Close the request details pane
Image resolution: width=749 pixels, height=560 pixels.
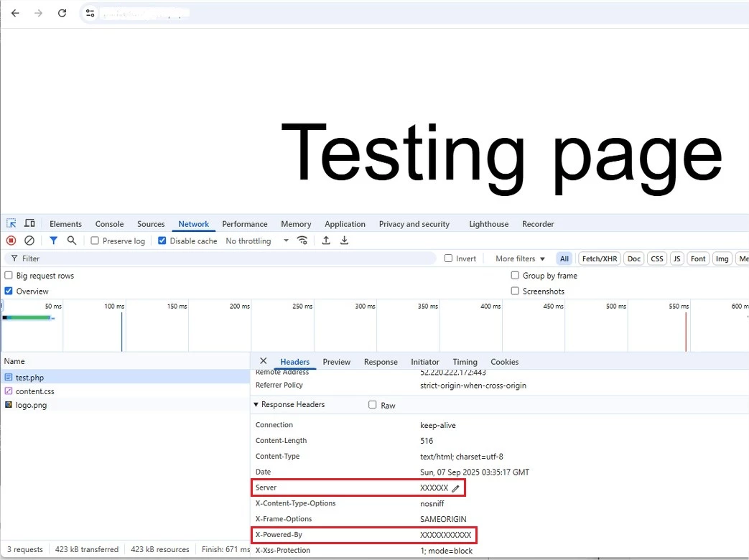(264, 361)
